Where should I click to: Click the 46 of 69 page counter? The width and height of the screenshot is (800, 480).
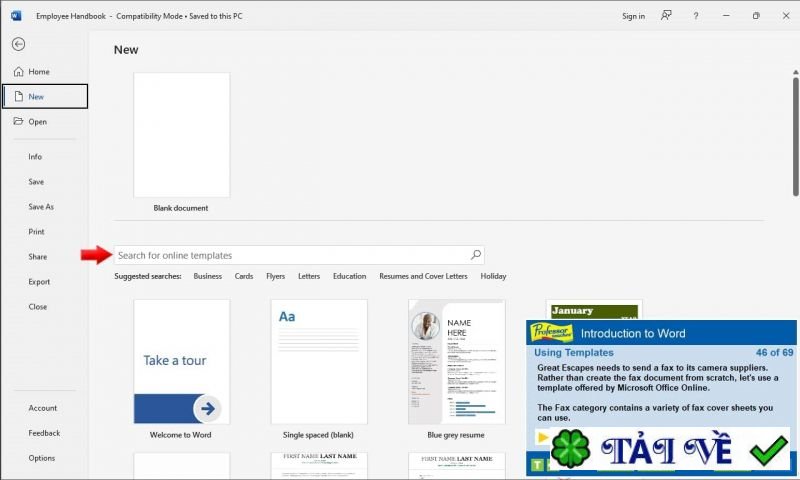pos(774,352)
